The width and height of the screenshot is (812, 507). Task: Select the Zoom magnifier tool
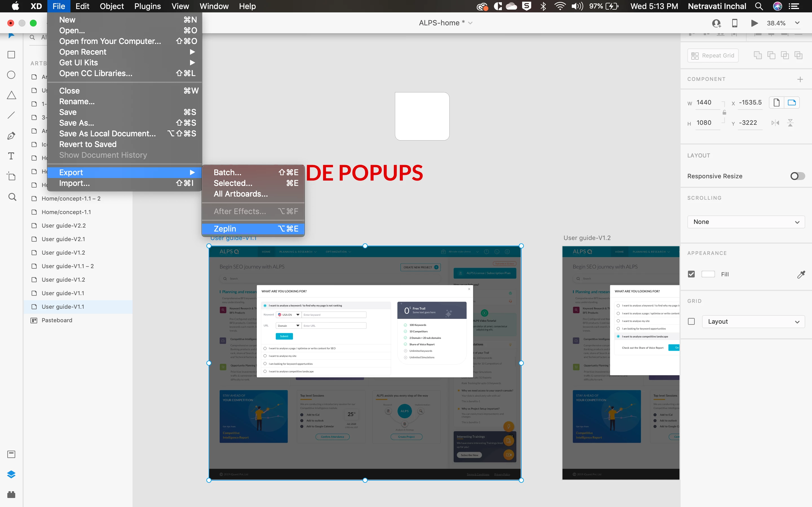tap(12, 197)
